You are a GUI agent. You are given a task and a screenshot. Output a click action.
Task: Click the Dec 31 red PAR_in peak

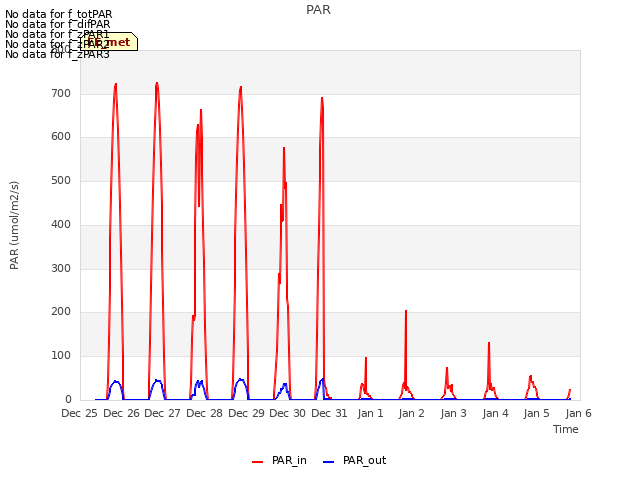point(322,98)
